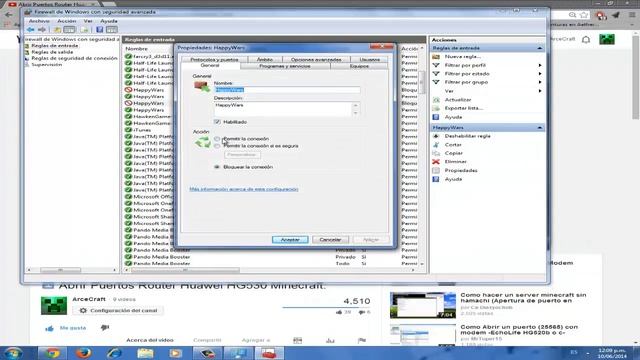The height and width of the screenshot is (360, 640).
Task: Click the thumbs down icon under video
Action: click(105, 328)
